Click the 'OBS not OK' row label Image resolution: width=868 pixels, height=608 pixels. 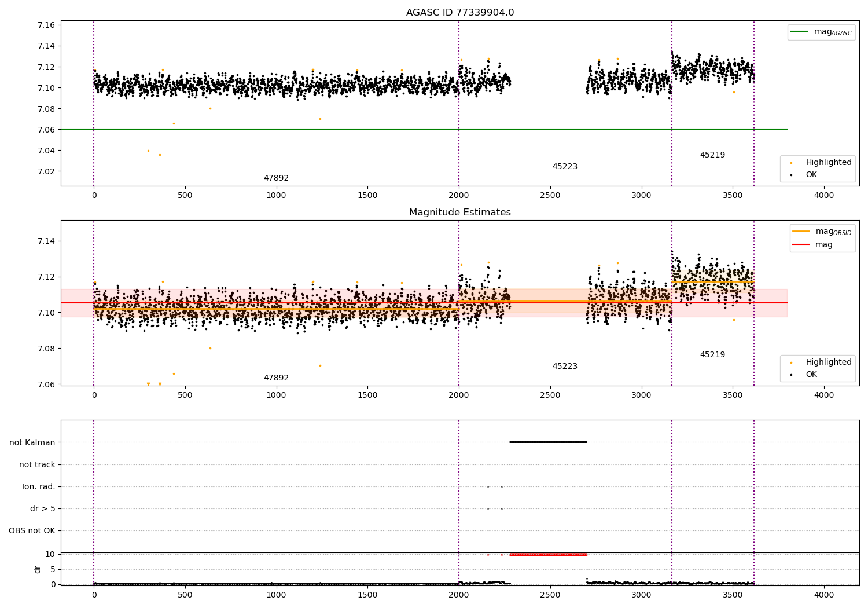click(x=32, y=531)
